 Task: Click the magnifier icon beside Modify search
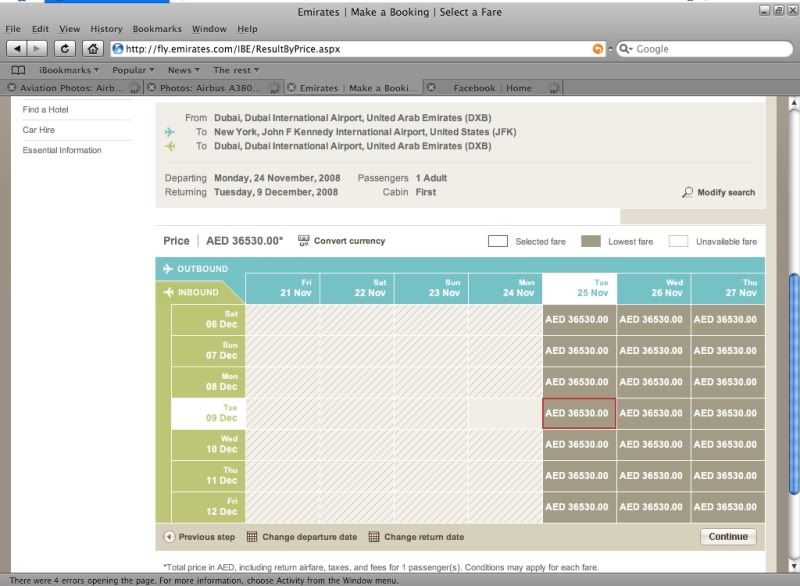pyautogui.click(x=687, y=192)
